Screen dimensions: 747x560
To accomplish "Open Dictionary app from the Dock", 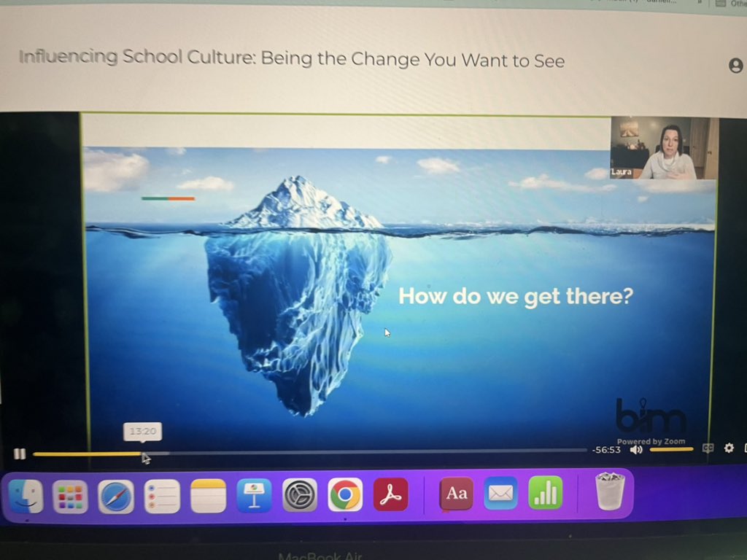I will tap(456, 494).
